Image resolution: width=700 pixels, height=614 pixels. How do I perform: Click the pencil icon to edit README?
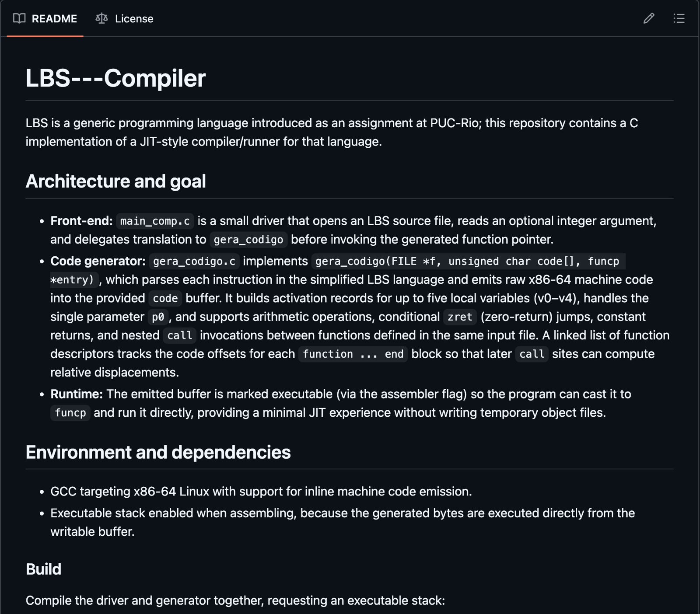(x=649, y=18)
